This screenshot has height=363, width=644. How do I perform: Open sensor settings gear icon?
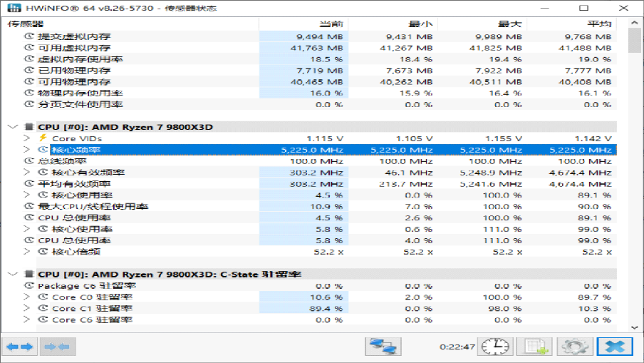click(x=575, y=347)
